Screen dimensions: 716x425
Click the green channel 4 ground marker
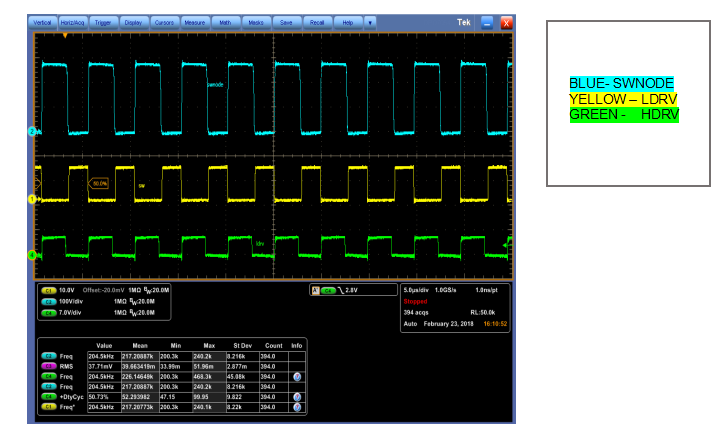coord(32,255)
